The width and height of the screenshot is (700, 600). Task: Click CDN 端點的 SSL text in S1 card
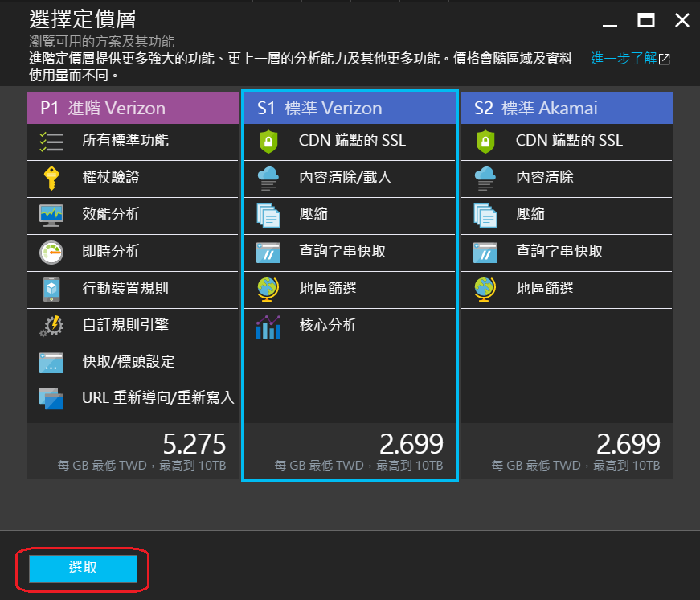[352, 140]
